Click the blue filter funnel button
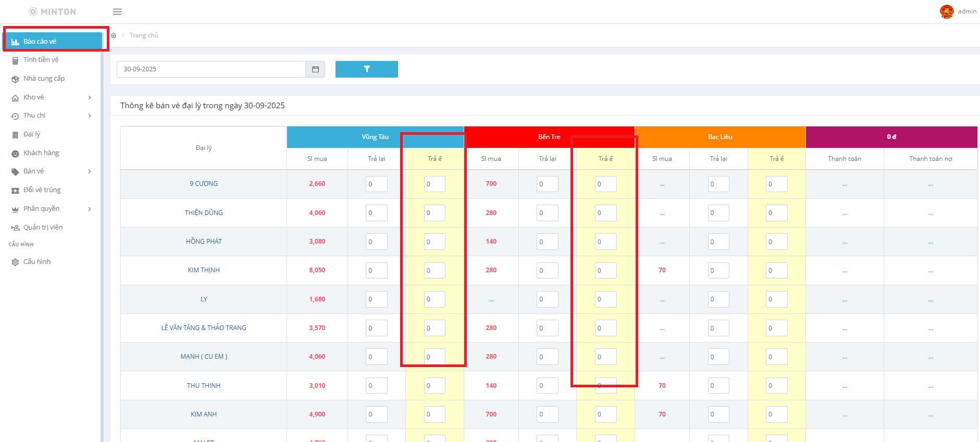Viewport: 980px width, 442px height. point(366,69)
